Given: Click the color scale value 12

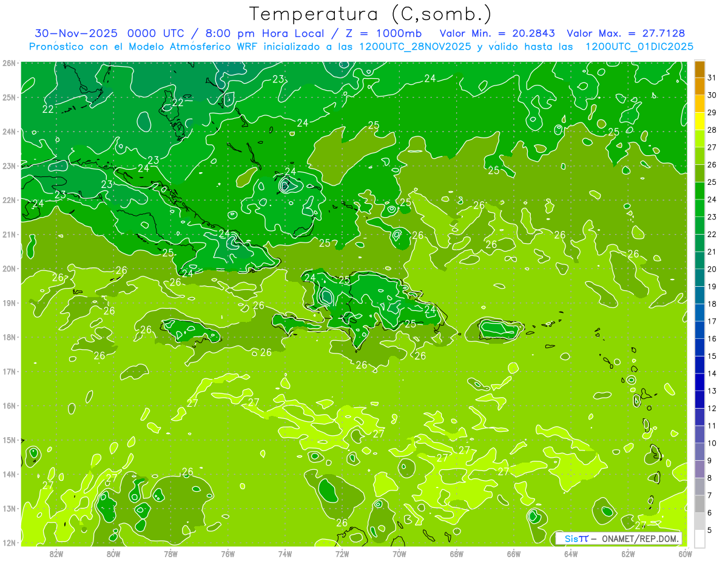Looking at the screenshot, I should tap(712, 408).
